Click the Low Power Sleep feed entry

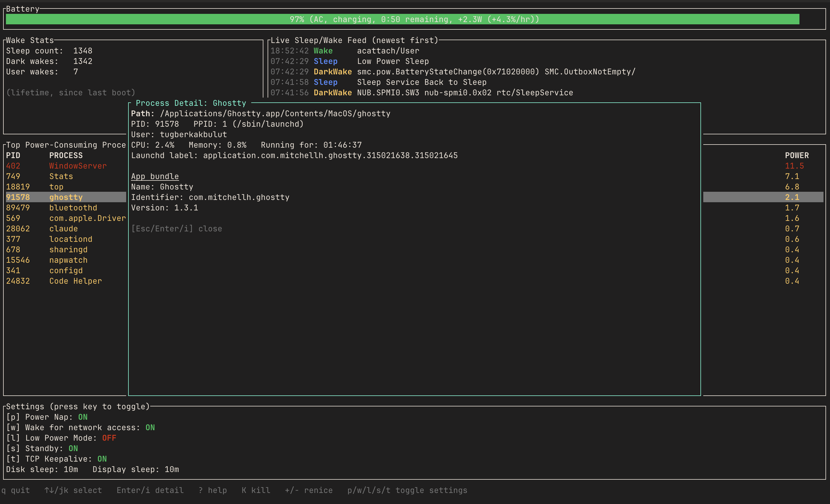pos(350,61)
